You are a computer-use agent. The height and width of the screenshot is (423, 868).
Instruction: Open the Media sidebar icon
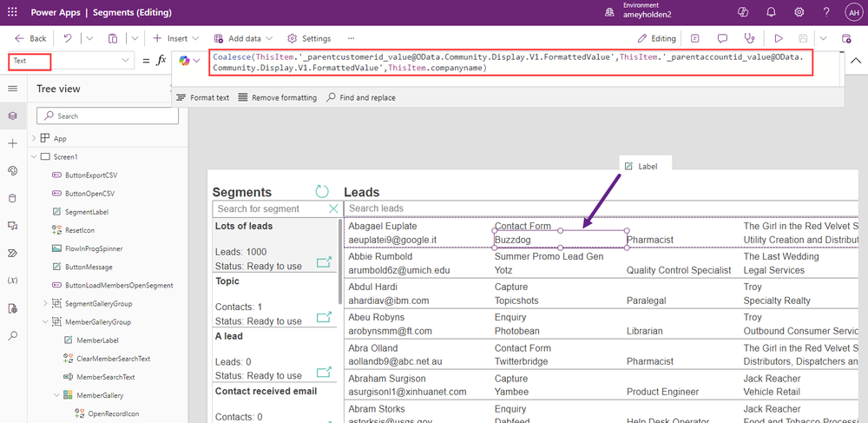(x=13, y=225)
